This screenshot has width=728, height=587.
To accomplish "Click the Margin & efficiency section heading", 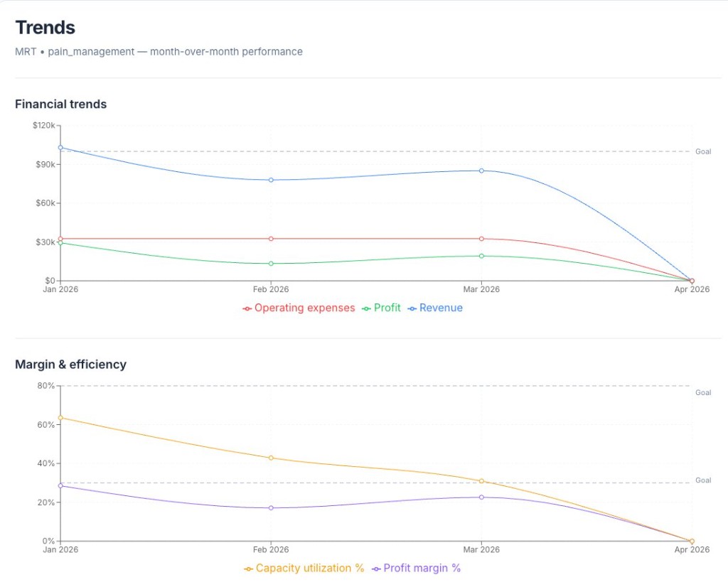I will click(70, 365).
